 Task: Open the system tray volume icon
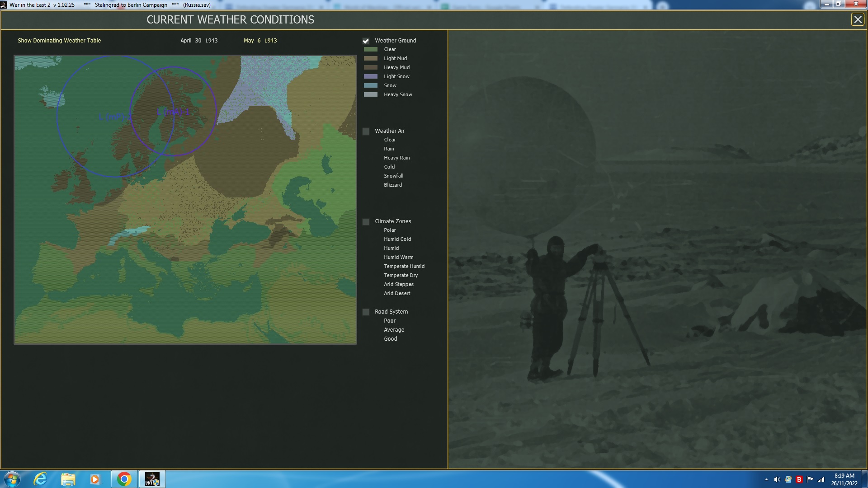click(777, 479)
